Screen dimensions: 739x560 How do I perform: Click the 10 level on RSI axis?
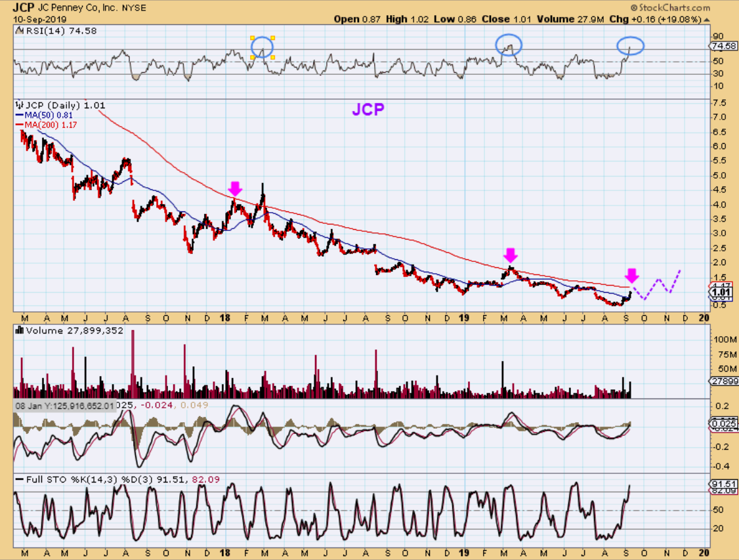click(718, 86)
